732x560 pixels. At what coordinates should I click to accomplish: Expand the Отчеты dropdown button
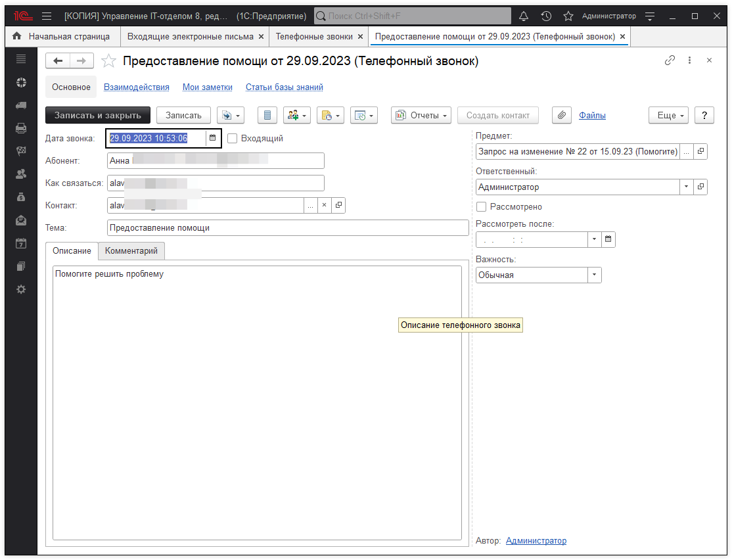click(x=421, y=115)
